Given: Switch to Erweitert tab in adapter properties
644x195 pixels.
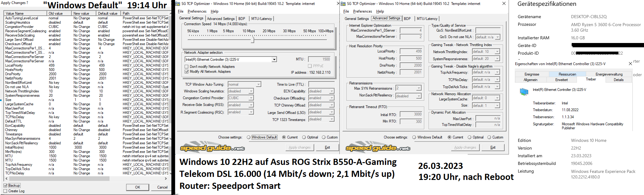Looking at the screenshot, I should coord(562,80).
